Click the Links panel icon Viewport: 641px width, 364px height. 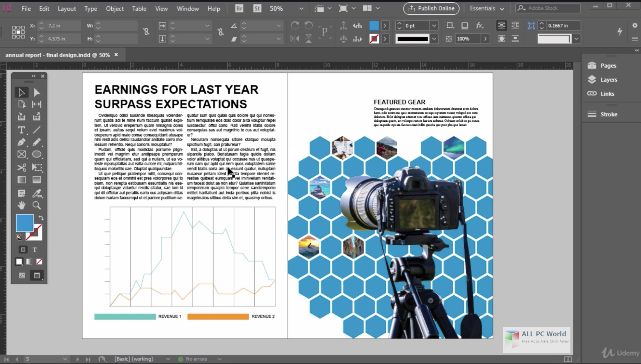[x=591, y=93]
